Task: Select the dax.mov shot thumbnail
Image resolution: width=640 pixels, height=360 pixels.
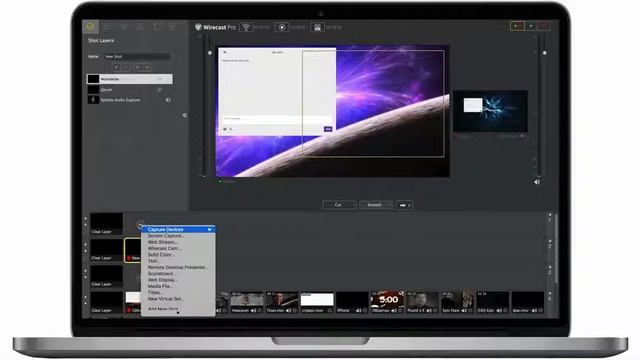Action: click(527, 302)
